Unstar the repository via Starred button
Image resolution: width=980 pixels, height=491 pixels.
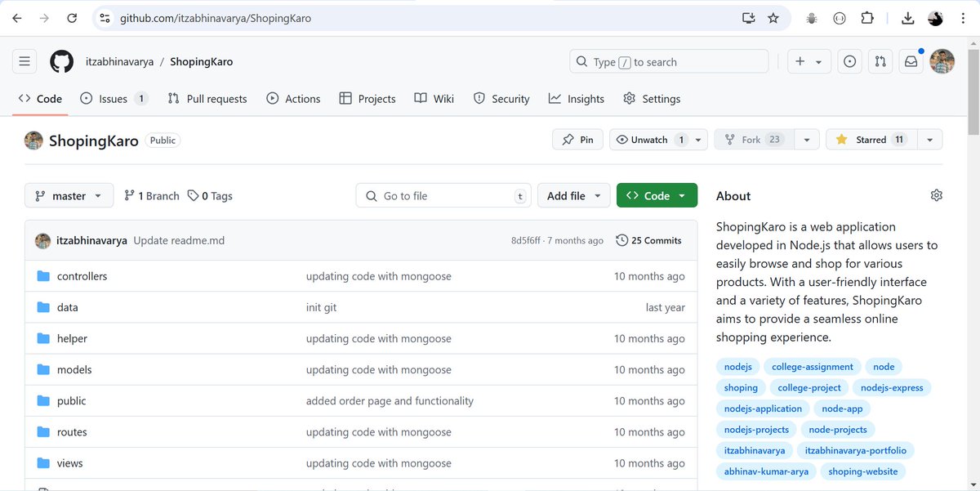[871, 140]
